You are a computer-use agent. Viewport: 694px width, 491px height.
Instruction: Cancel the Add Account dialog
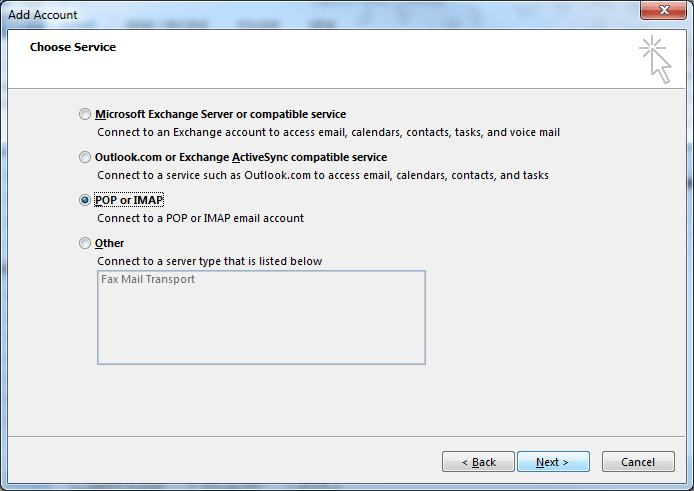click(x=638, y=462)
